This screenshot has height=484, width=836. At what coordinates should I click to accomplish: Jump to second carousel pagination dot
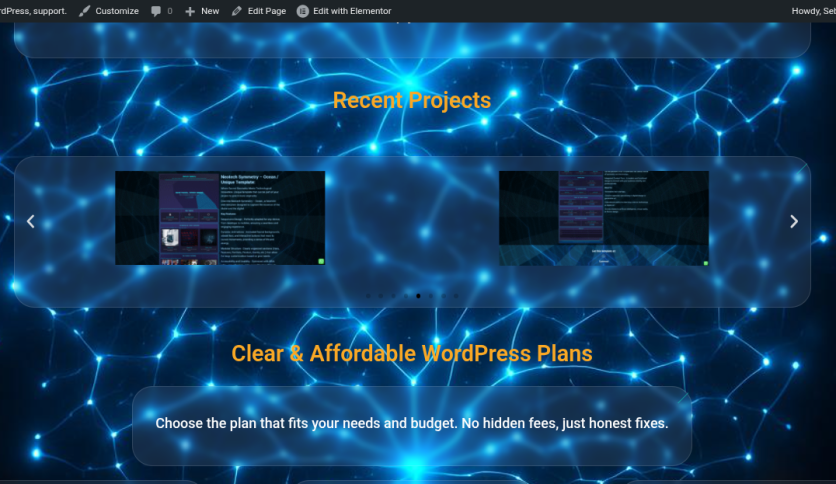tap(381, 296)
